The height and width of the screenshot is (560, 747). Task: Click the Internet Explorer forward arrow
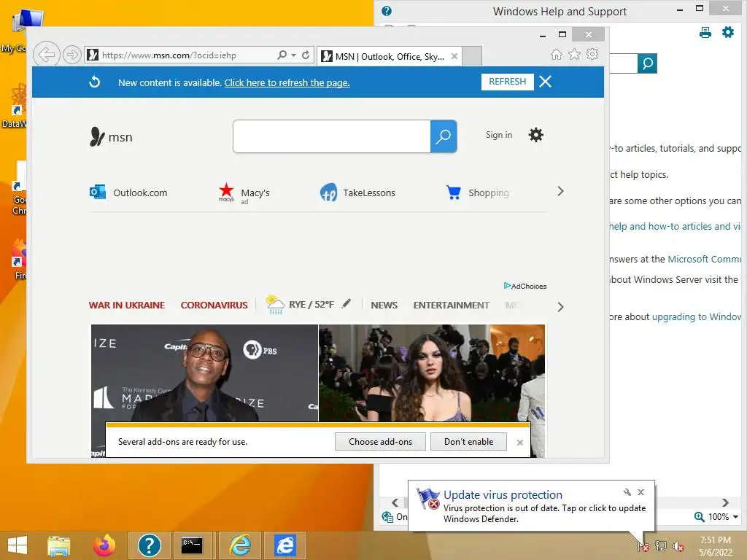(x=72, y=55)
